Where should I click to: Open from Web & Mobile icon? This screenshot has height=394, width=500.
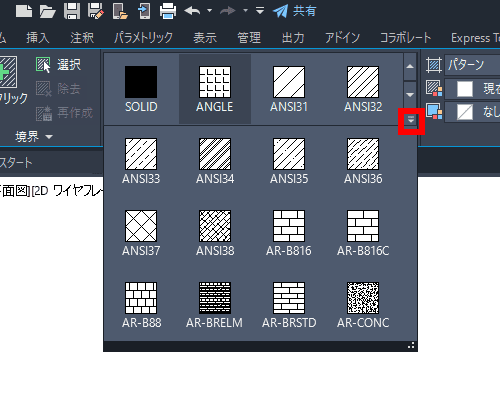point(120,11)
